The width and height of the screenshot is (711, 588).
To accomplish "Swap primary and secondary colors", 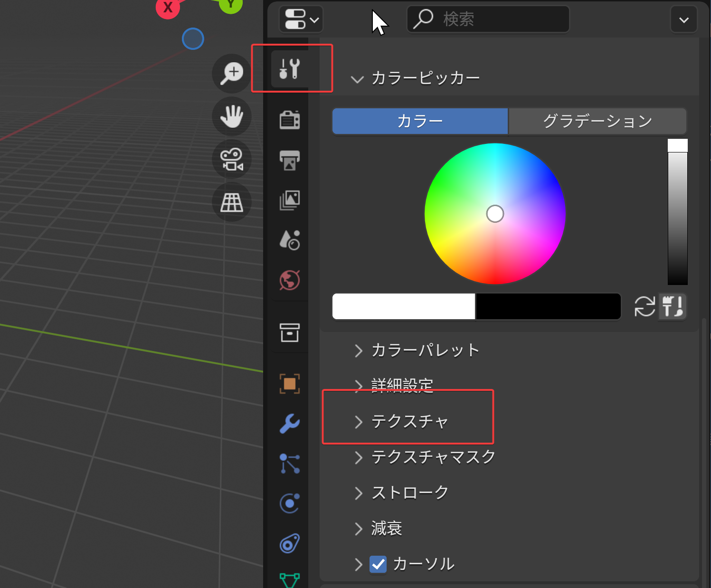I will pyautogui.click(x=645, y=306).
